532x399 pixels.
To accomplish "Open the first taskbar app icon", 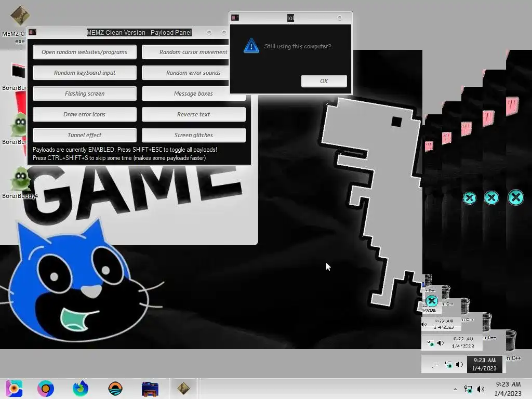I will (x=14, y=389).
